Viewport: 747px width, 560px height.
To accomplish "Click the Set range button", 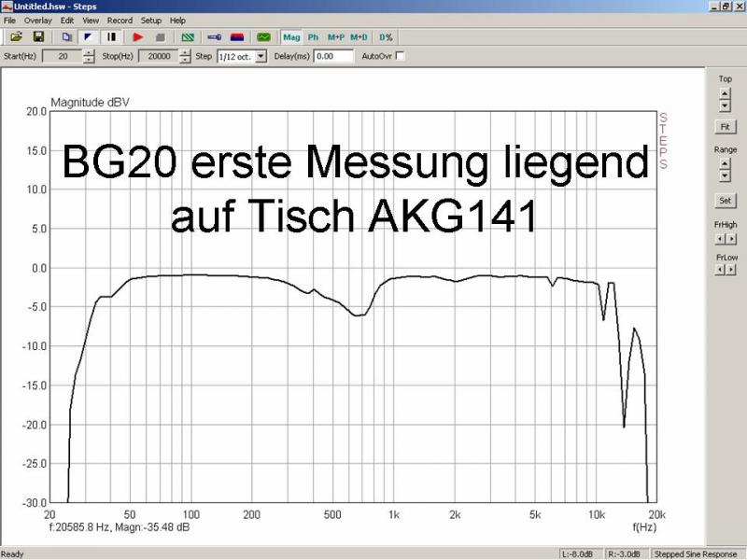I will pos(726,201).
